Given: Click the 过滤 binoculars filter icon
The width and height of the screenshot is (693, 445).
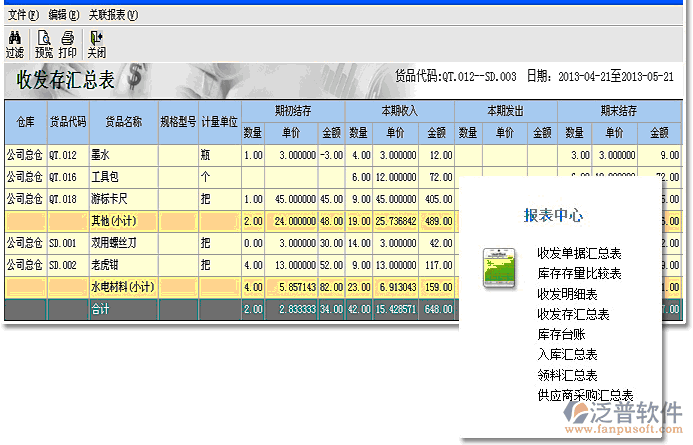Looking at the screenshot, I should [x=14, y=44].
